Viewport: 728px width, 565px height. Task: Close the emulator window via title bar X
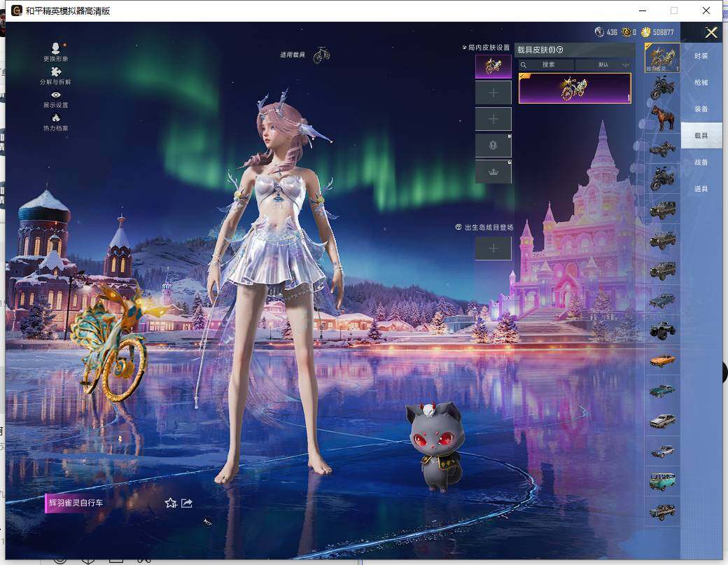706,11
